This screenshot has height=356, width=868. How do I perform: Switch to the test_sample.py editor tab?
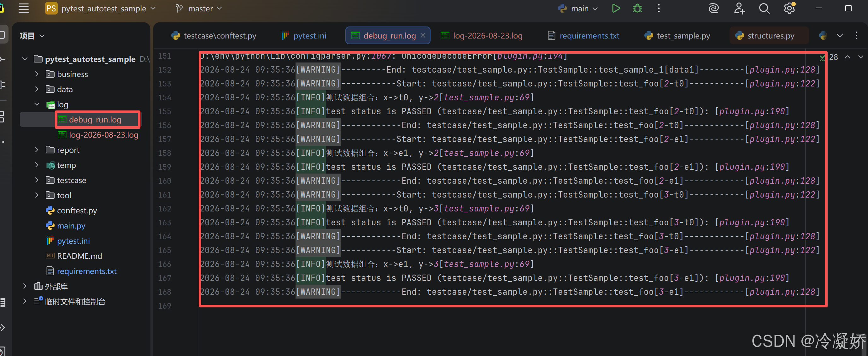[x=677, y=36]
